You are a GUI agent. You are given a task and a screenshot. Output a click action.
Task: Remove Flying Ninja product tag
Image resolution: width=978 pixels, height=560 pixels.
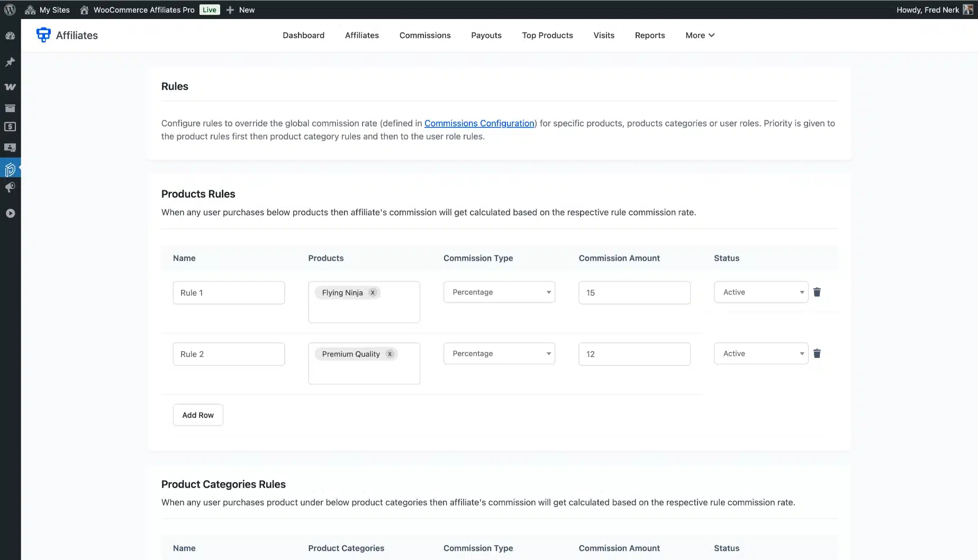[373, 292]
